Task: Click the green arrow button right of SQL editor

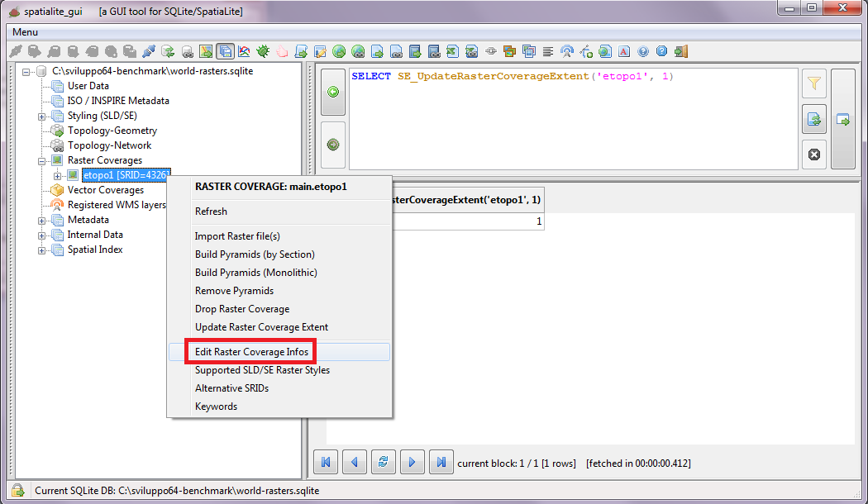Action: tap(843, 119)
